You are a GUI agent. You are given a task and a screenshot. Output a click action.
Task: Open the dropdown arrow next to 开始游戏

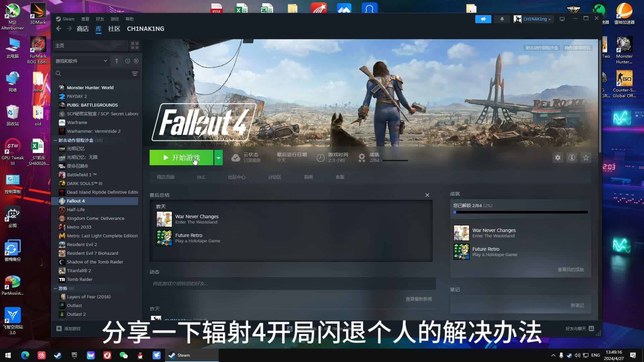pyautogui.click(x=218, y=158)
